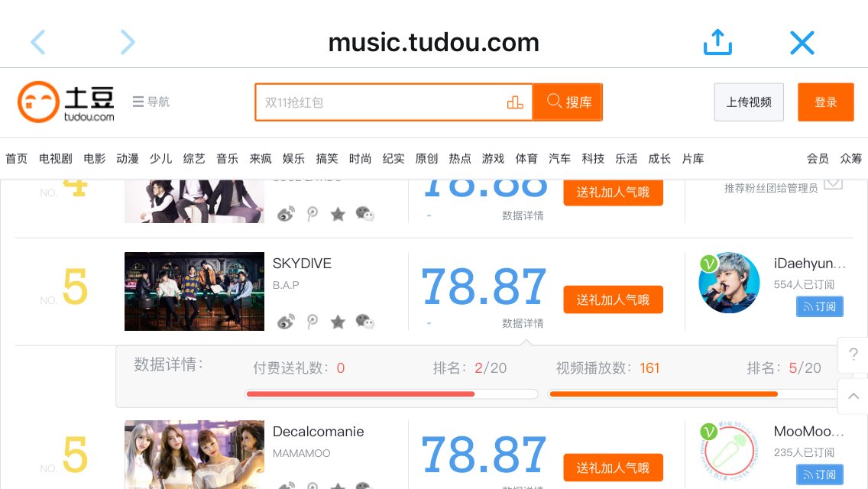Favorite SKYDIVE with the star icon

(x=338, y=321)
